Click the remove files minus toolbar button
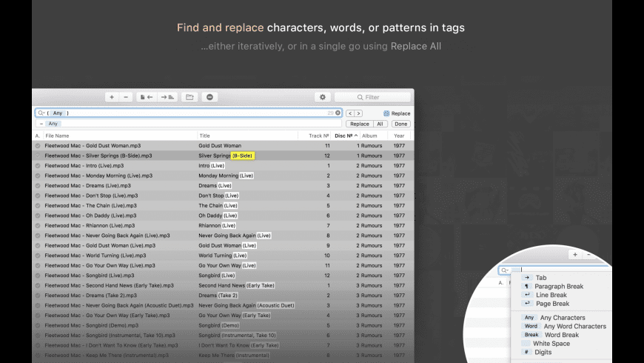 [x=126, y=97]
